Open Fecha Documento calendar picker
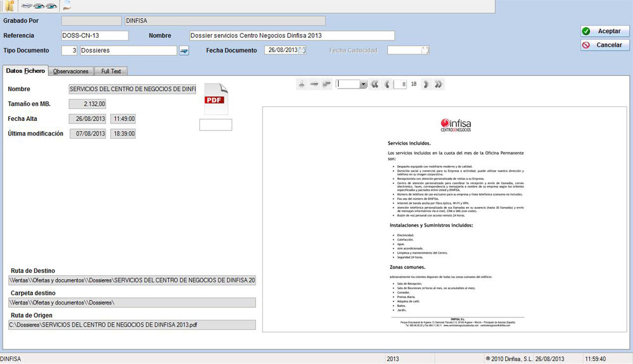The image size is (633, 364). (x=302, y=50)
